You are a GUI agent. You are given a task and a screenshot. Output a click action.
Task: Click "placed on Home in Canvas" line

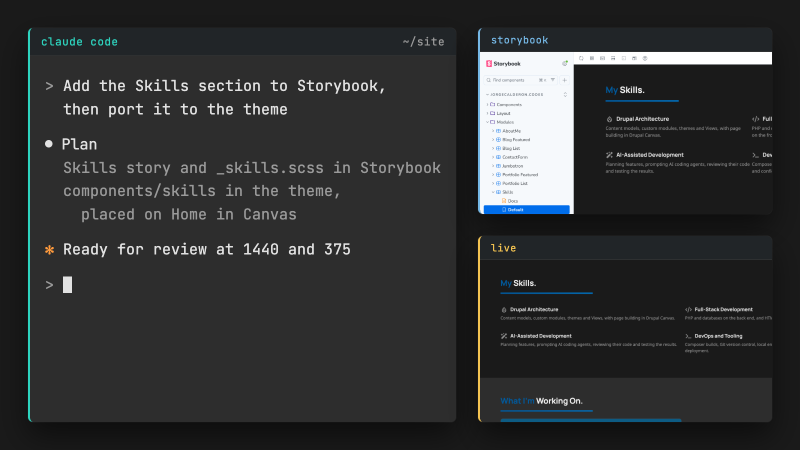(x=189, y=214)
